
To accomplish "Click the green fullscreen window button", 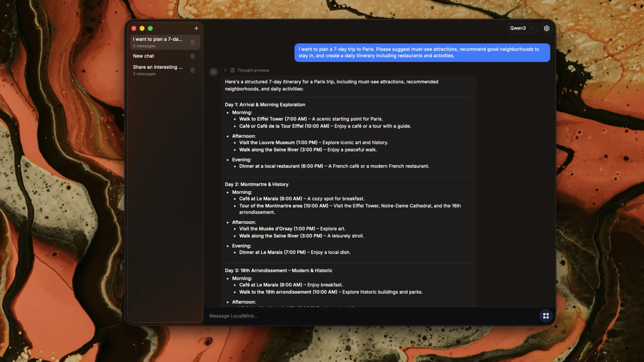I will click(x=150, y=28).
